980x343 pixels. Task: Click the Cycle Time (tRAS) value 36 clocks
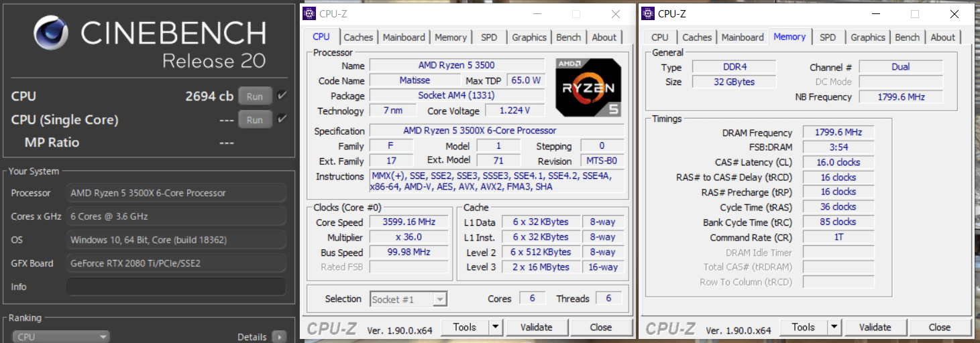pyautogui.click(x=838, y=207)
